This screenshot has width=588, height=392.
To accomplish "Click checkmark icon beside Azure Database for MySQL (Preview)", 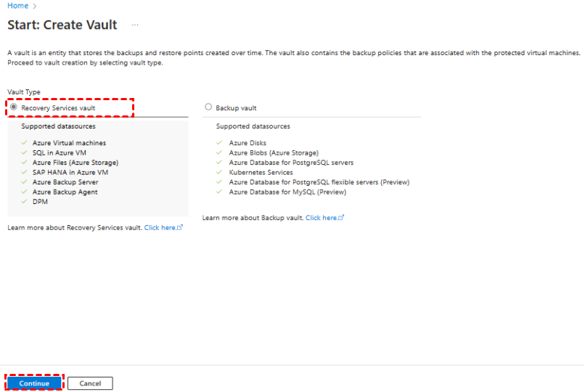I will [x=219, y=192].
